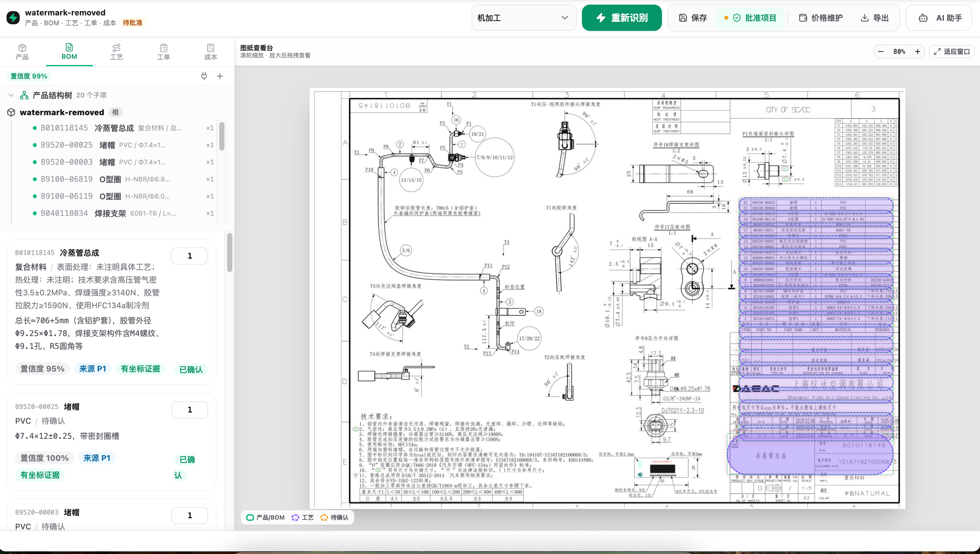
Task: Click 有坐标证据 tag on 89520-00025 card
Action: coord(40,475)
